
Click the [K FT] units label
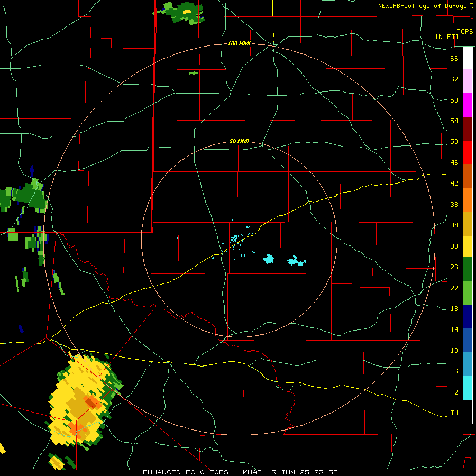click(x=447, y=36)
